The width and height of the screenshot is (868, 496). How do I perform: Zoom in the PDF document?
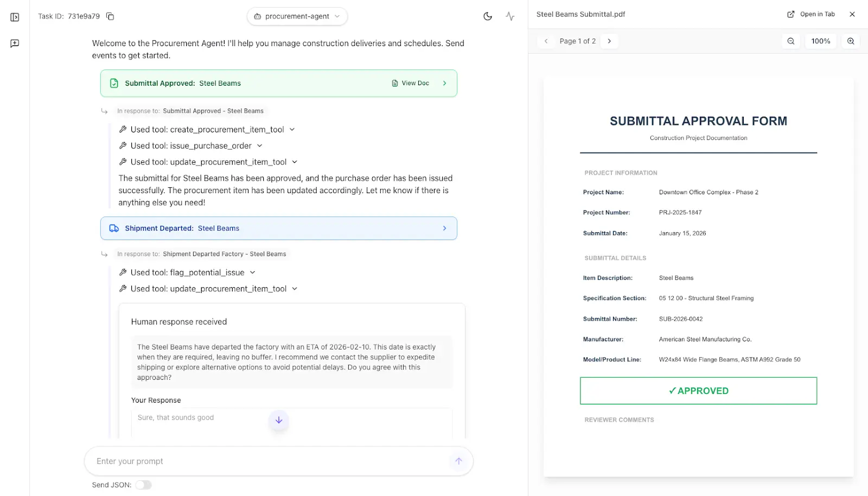[x=851, y=41]
